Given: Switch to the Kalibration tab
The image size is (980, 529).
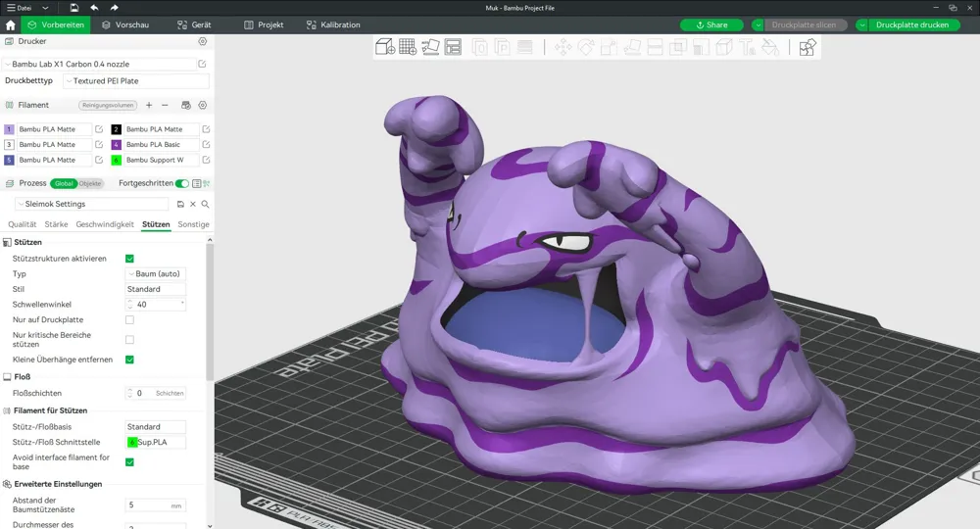Looking at the screenshot, I should 333,25.
